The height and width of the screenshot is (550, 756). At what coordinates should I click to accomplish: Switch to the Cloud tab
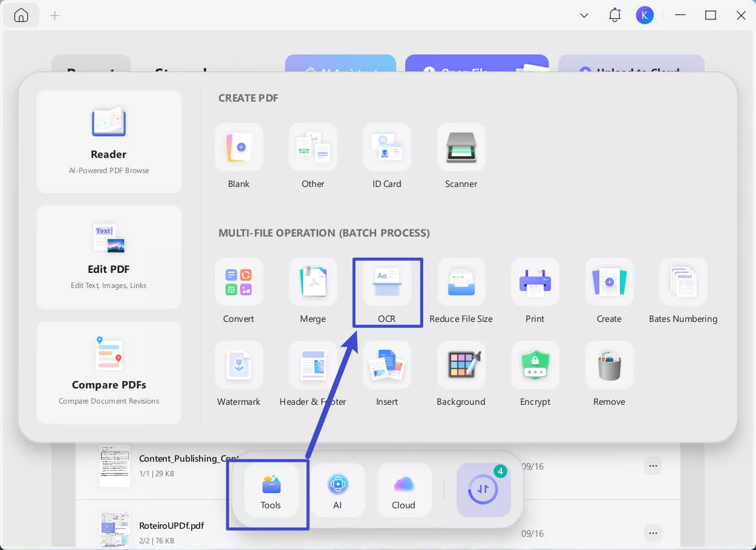(x=403, y=491)
